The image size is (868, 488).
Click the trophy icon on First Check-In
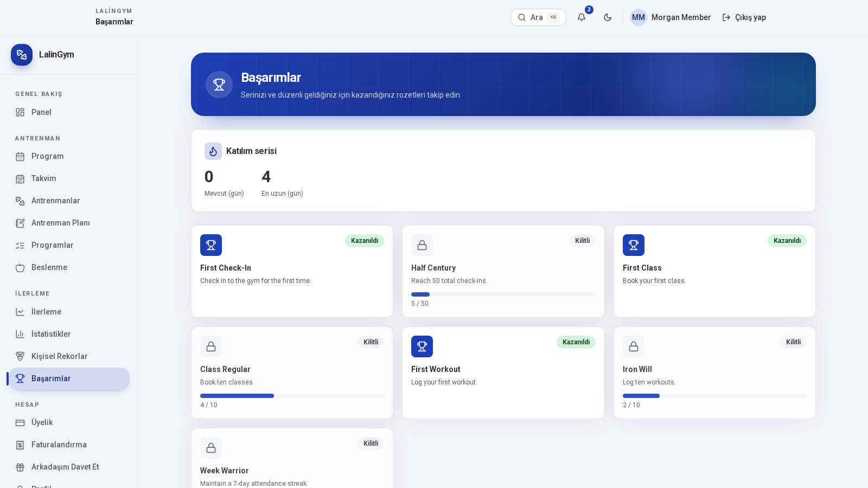click(211, 245)
